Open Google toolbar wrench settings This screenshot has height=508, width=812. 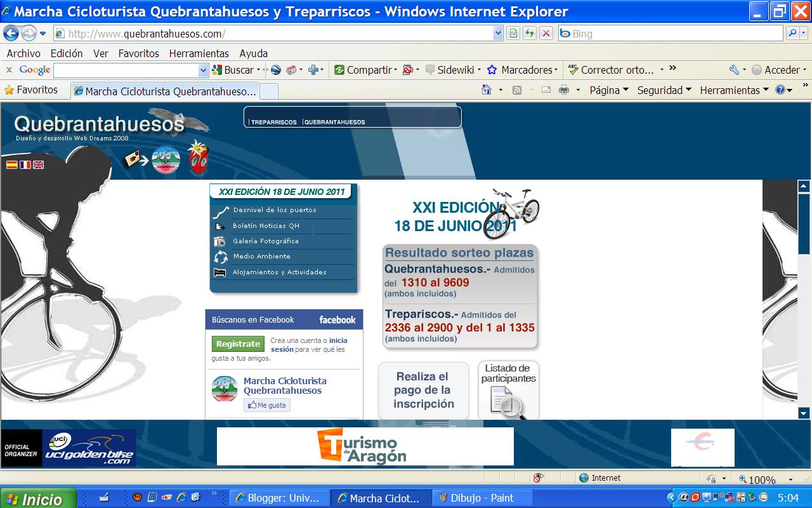coord(734,70)
